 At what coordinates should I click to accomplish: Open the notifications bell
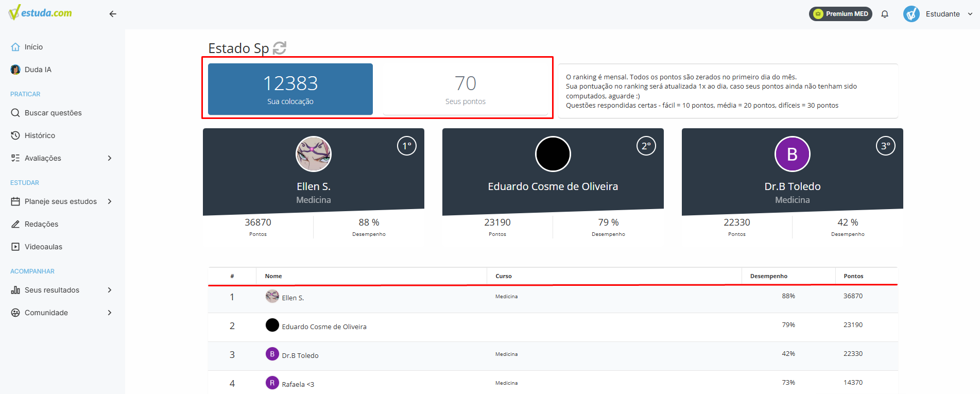pyautogui.click(x=885, y=14)
